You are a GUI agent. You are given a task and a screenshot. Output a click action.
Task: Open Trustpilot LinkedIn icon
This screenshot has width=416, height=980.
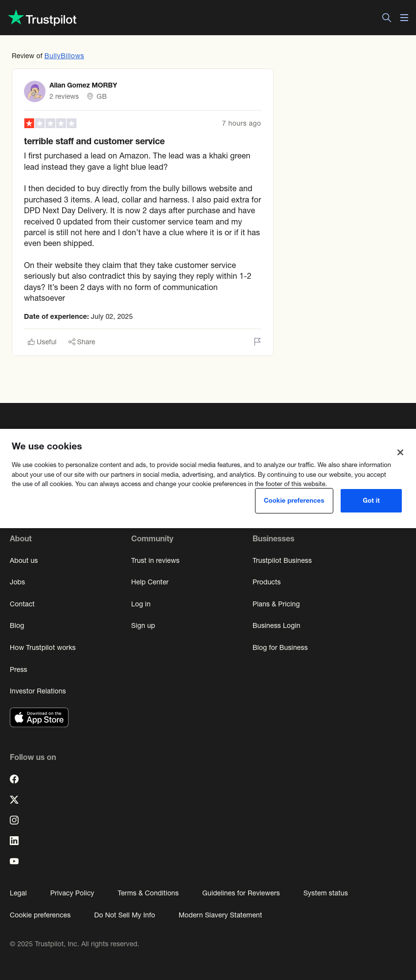point(14,841)
